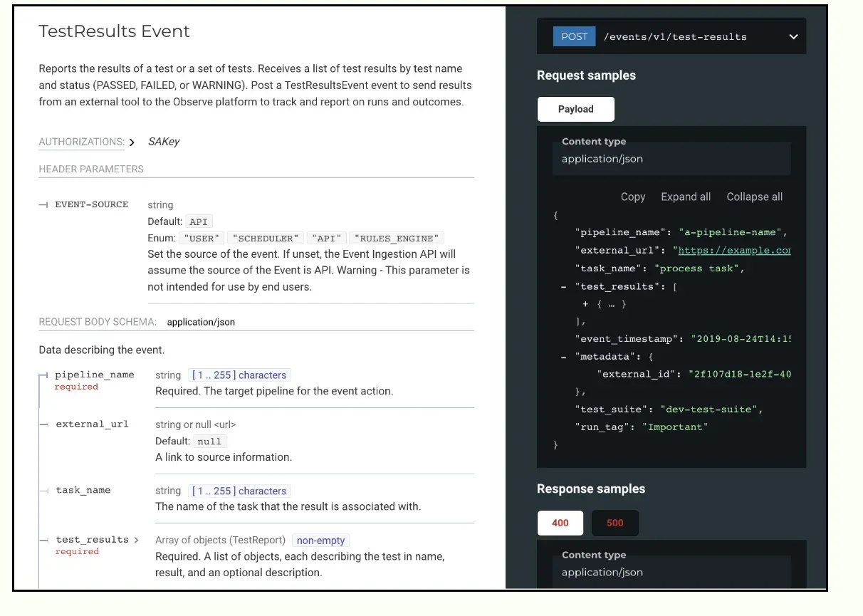Image resolution: width=863 pixels, height=616 pixels.
Task: Switch to the 500 response sample tab
Action: click(614, 523)
